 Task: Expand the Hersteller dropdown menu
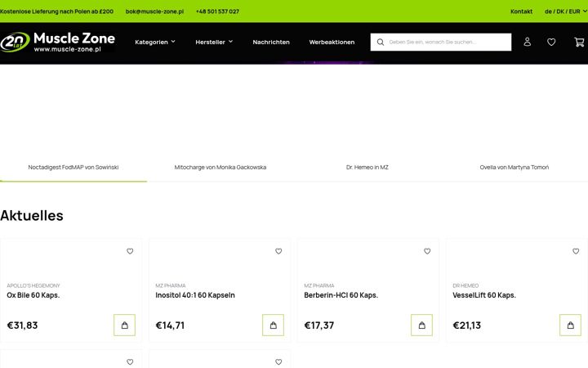(214, 42)
